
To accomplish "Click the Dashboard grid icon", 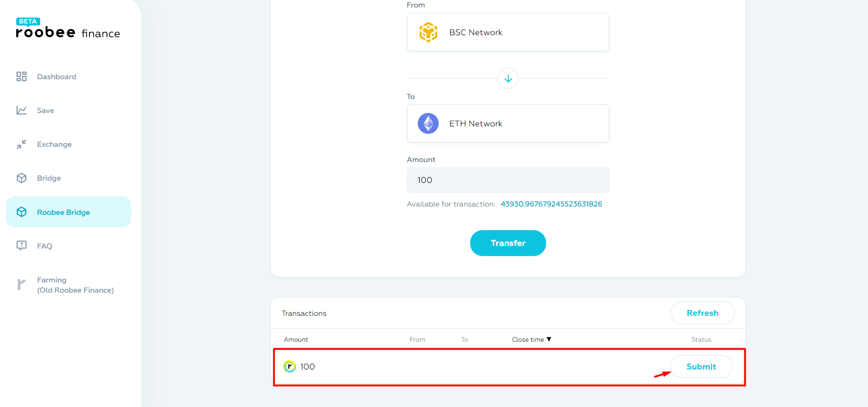I will (21, 76).
